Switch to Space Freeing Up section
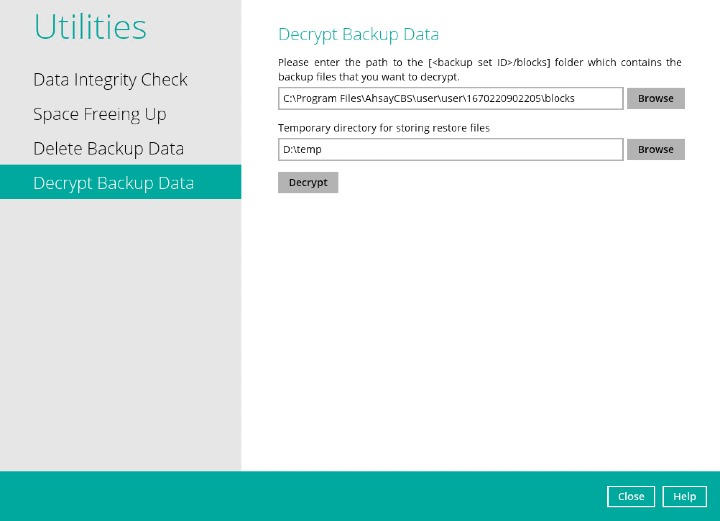This screenshot has height=521, width=720. tap(99, 114)
